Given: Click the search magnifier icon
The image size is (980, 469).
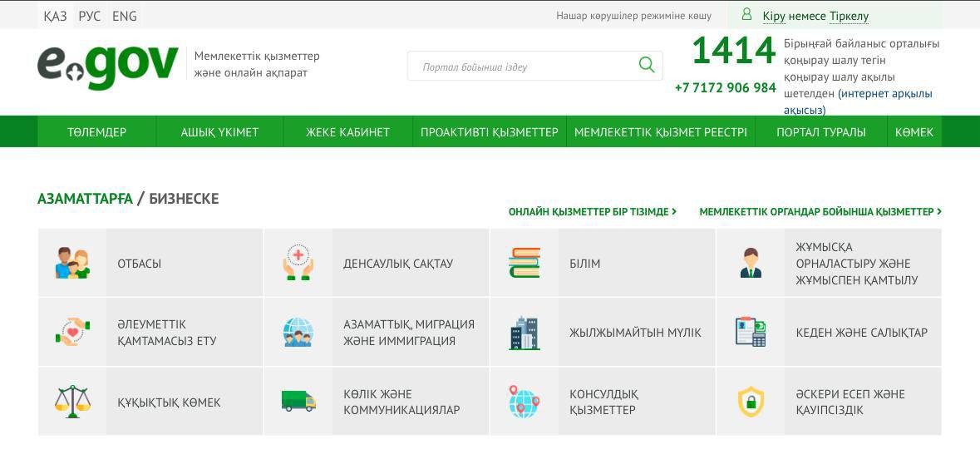Looking at the screenshot, I should click(x=647, y=64).
